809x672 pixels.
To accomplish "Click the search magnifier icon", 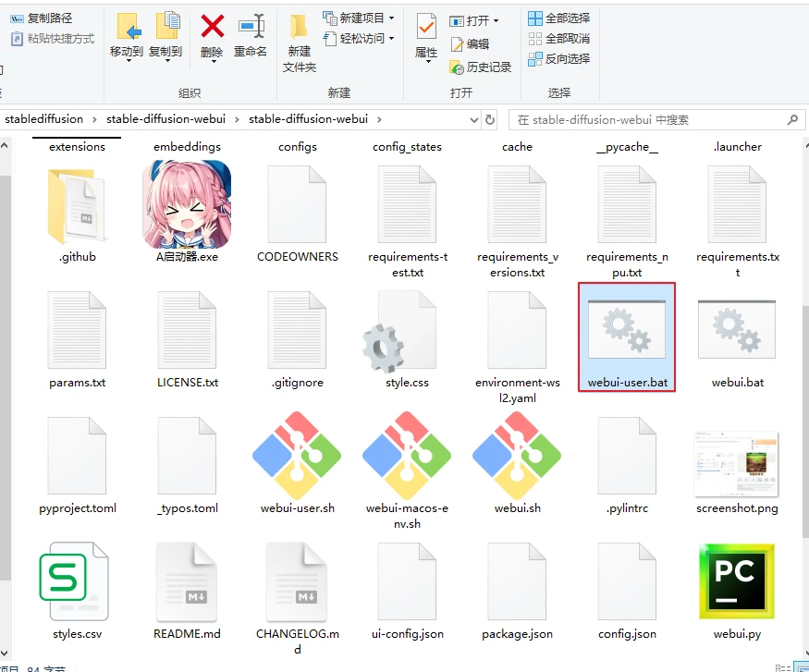I will 792,120.
